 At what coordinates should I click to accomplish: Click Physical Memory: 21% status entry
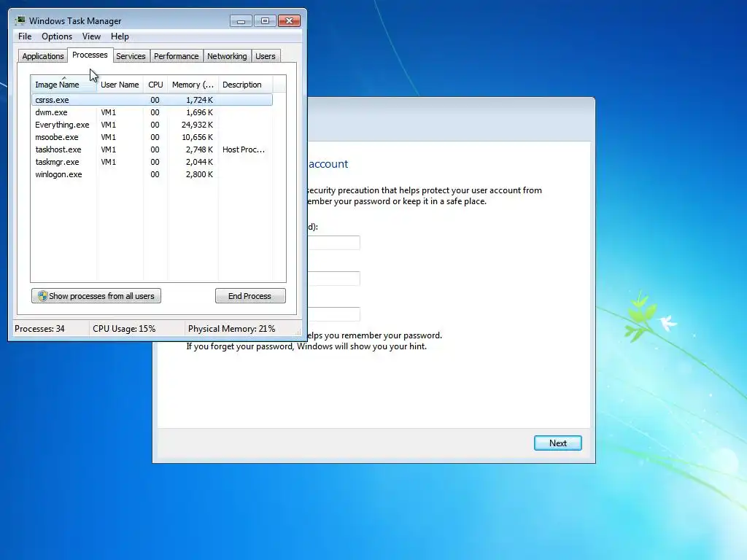tap(231, 329)
